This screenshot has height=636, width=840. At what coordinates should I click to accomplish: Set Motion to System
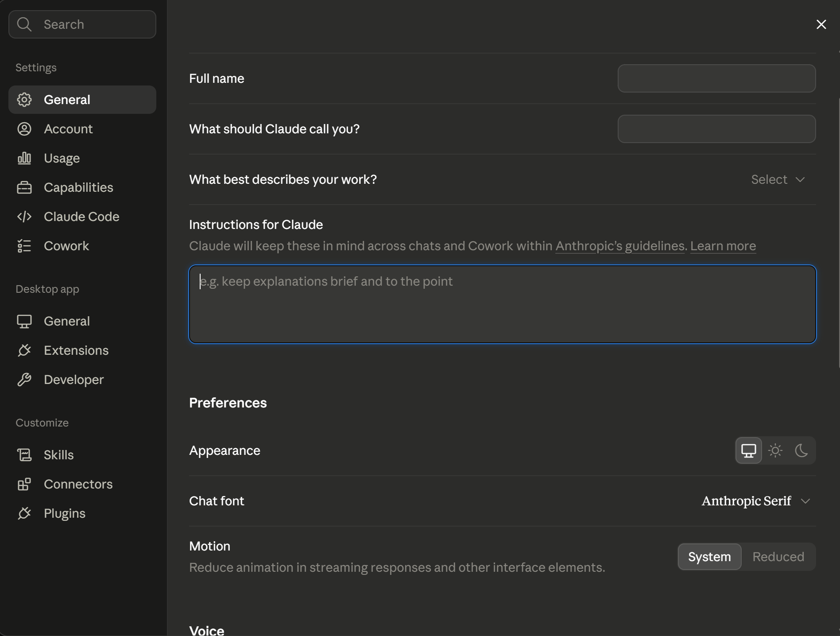(x=709, y=557)
